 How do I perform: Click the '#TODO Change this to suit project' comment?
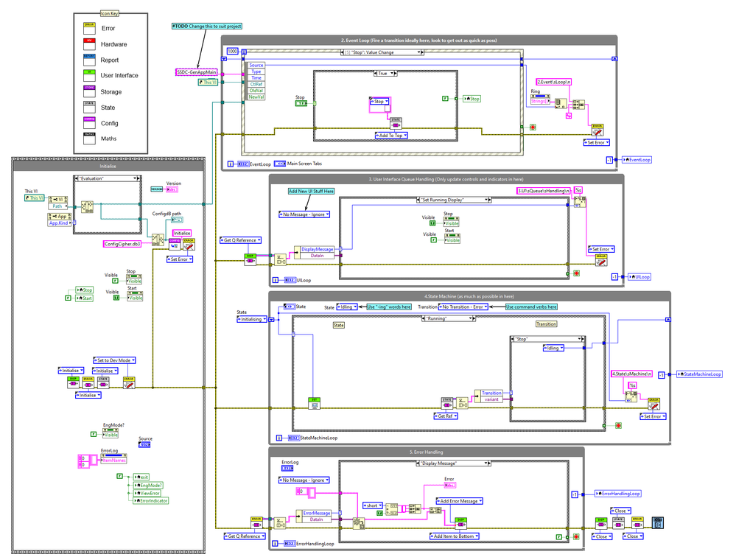pos(206,26)
